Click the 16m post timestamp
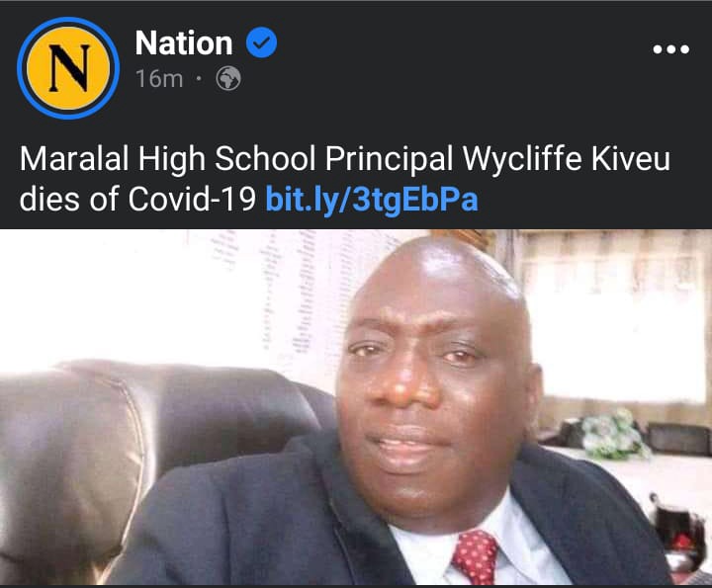712x588 pixels. pyautogui.click(x=159, y=78)
